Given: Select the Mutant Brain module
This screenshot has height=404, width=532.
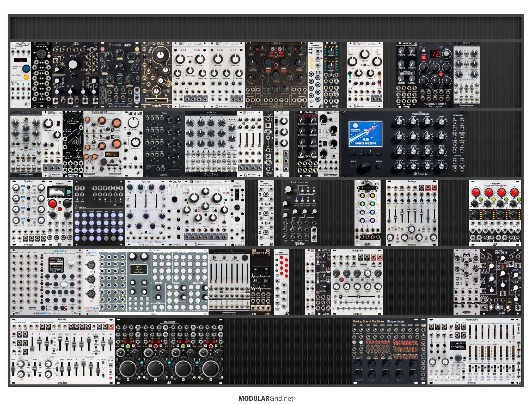Looking at the screenshot, I should pos(42,75).
